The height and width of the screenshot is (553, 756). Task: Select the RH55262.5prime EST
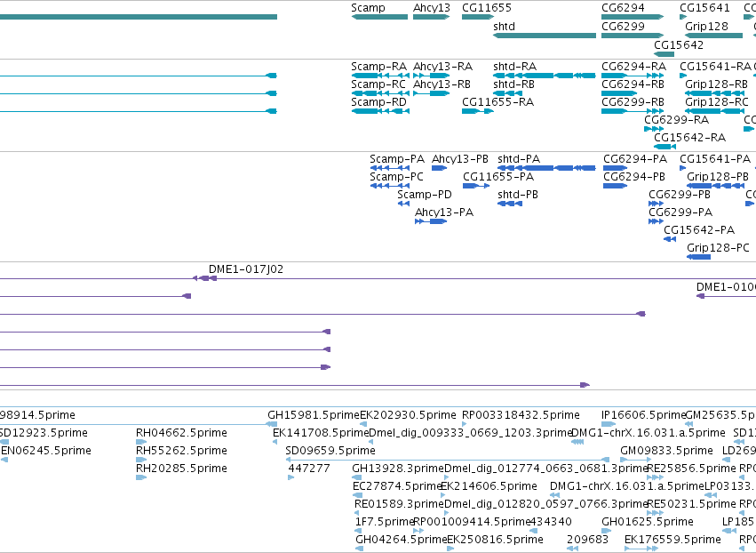click(x=141, y=460)
